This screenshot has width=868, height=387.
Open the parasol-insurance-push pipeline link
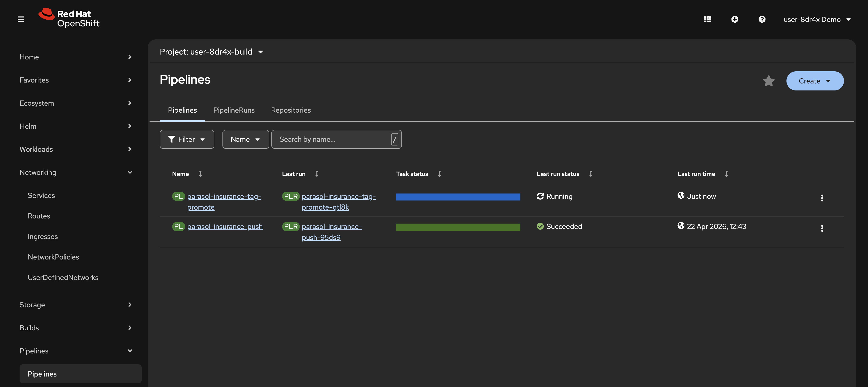point(225,227)
